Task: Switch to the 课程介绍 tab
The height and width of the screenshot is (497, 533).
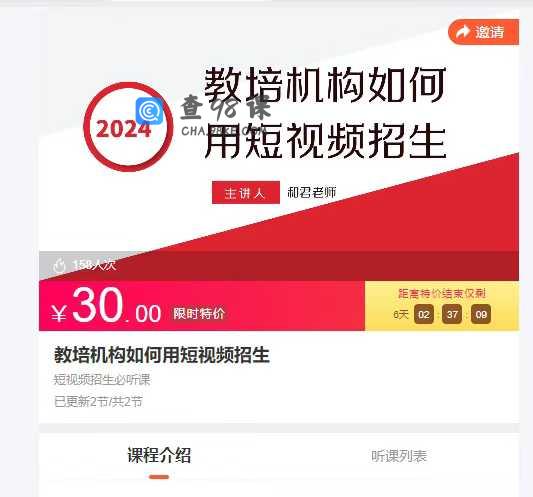Action: point(159,455)
